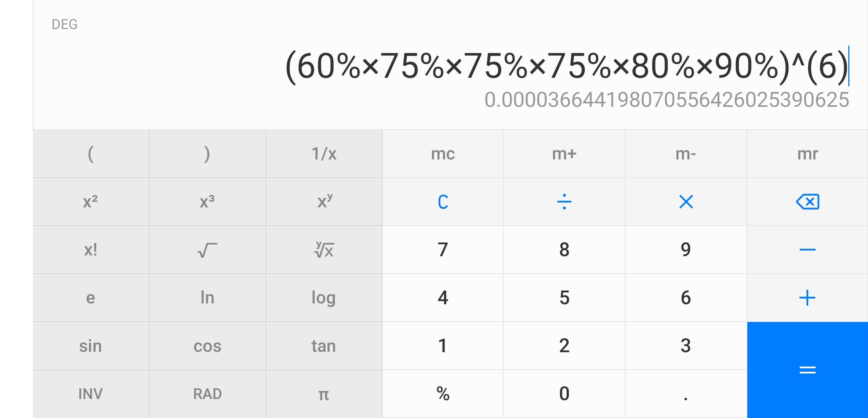Recall memory with the mr key
Viewport: 868px width, 418px height.
pos(807,154)
